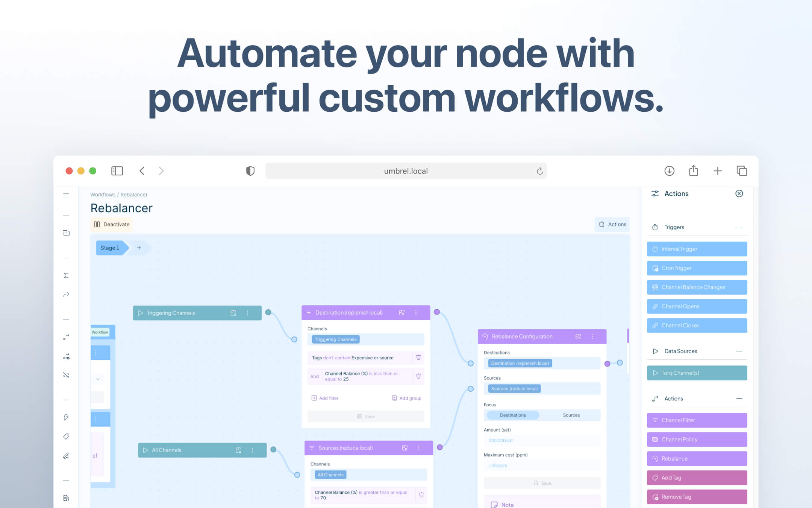Click browser share icon

tap(694, 171)
